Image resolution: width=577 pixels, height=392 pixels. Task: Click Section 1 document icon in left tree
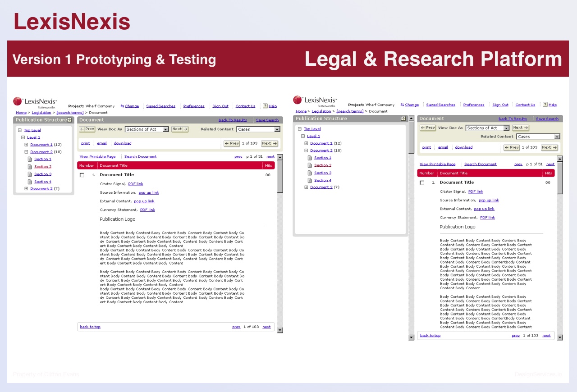pos(30,159)
